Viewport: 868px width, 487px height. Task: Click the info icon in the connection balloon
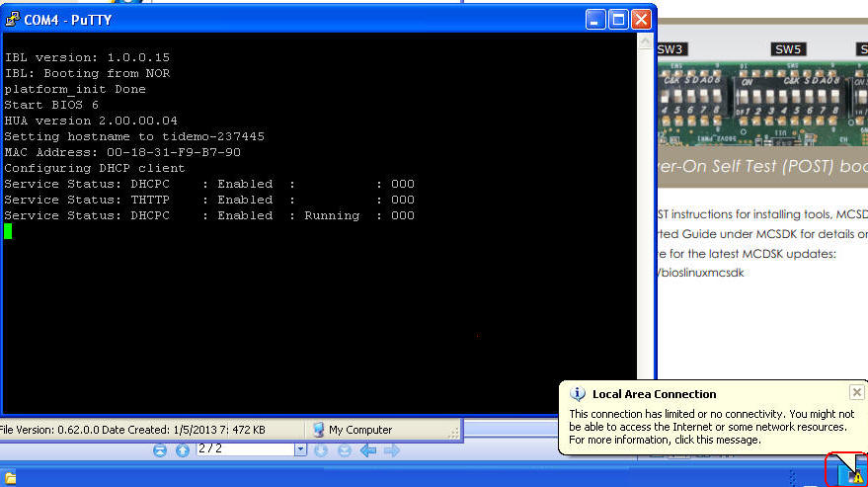pos(578,394)
